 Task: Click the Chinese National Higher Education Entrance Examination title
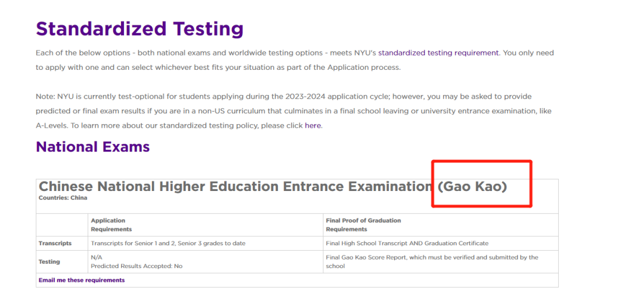coord(273,187)
